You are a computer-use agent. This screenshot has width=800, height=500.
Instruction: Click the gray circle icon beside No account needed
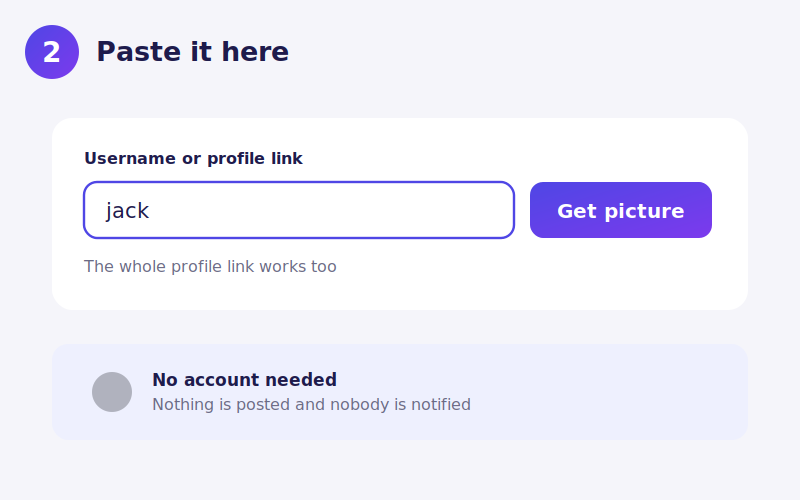click(112, 392)
